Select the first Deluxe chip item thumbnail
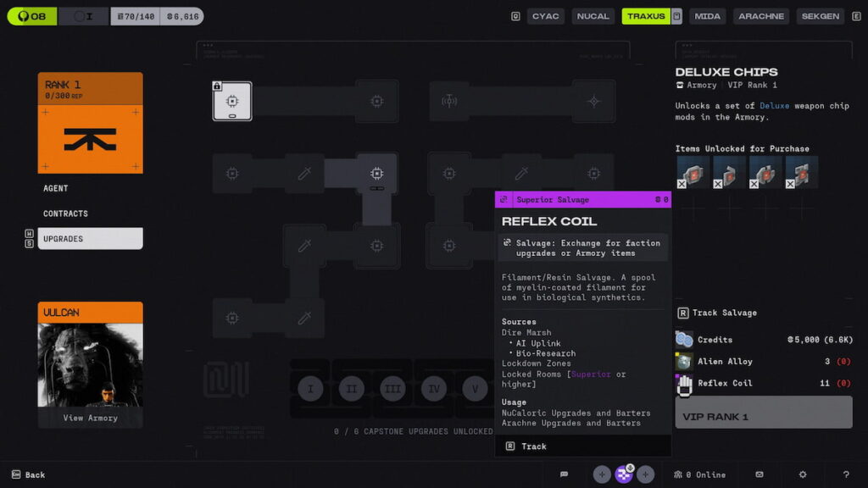 (693, 172)
